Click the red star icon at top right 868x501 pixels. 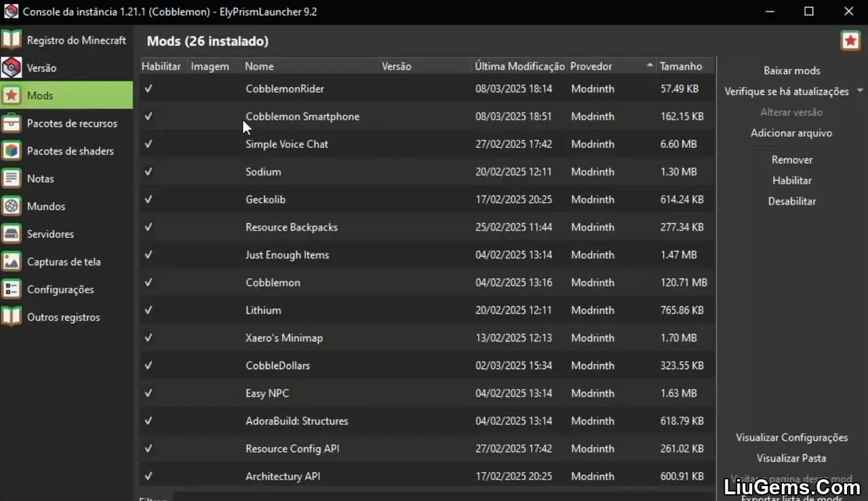pyautogui.click(x=850, y=41)
